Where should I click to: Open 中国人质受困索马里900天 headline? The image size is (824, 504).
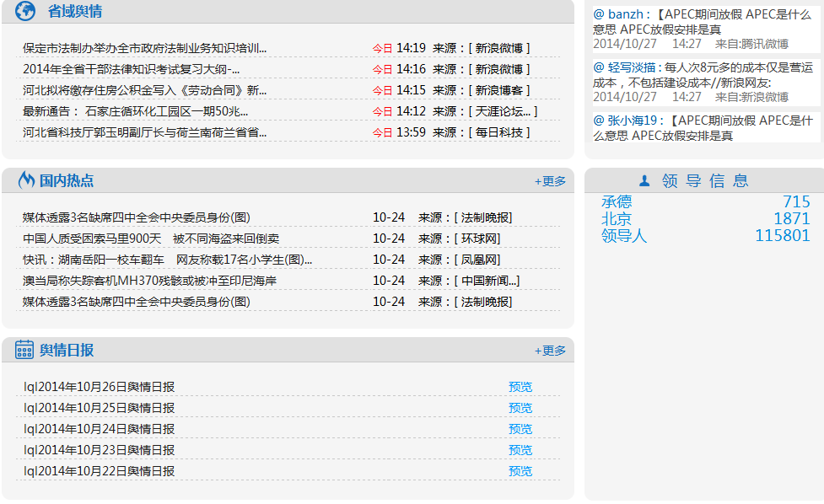[150, 239]
